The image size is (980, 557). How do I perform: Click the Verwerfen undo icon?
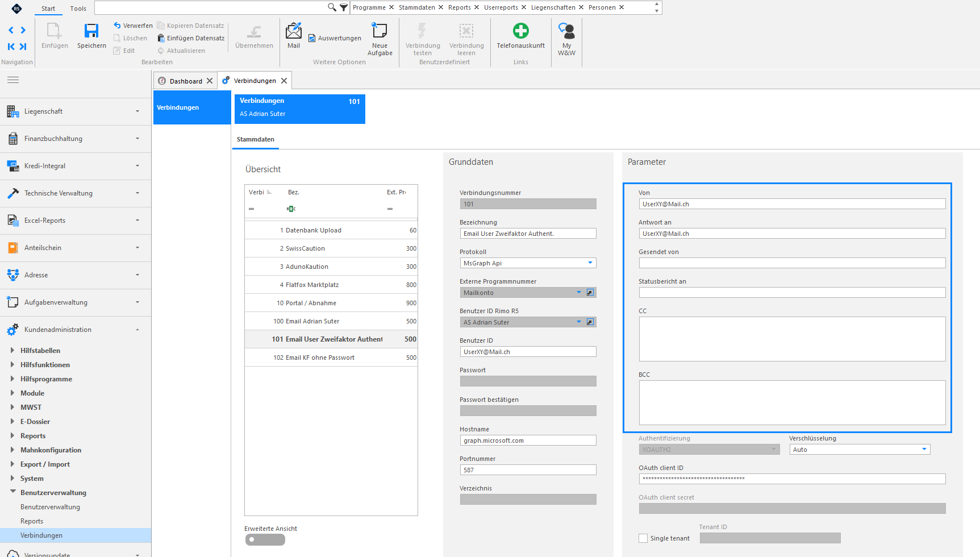click(117, 26)
